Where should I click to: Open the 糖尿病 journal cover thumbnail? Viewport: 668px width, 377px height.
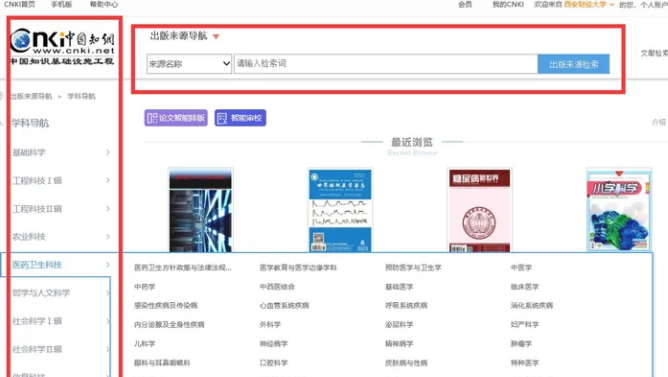[x=479, y=210]
